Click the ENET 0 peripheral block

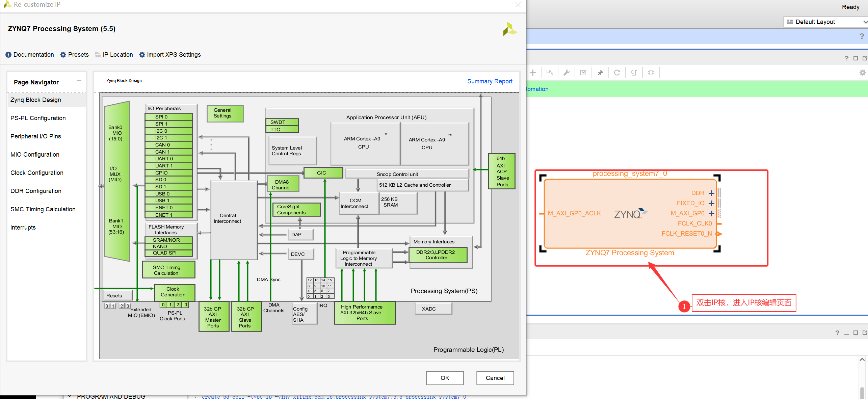pyautogui.click(x=168, y=208)
